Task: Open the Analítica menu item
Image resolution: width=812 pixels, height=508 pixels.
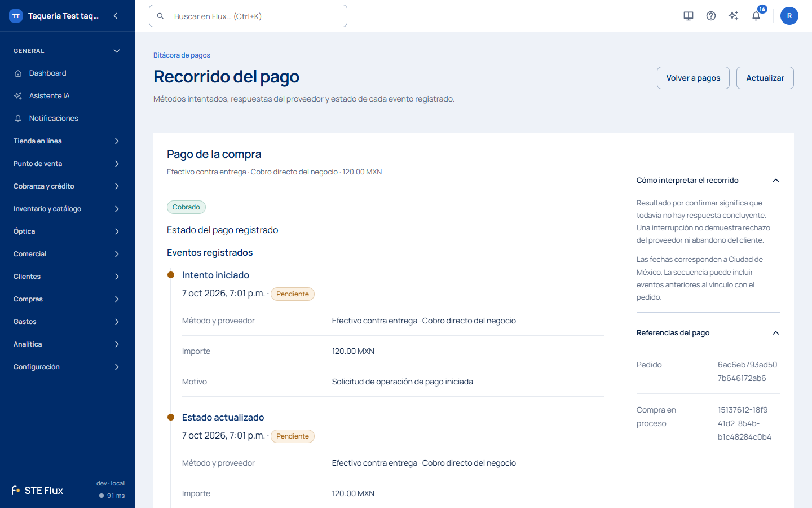Action: tap(68, 344)
